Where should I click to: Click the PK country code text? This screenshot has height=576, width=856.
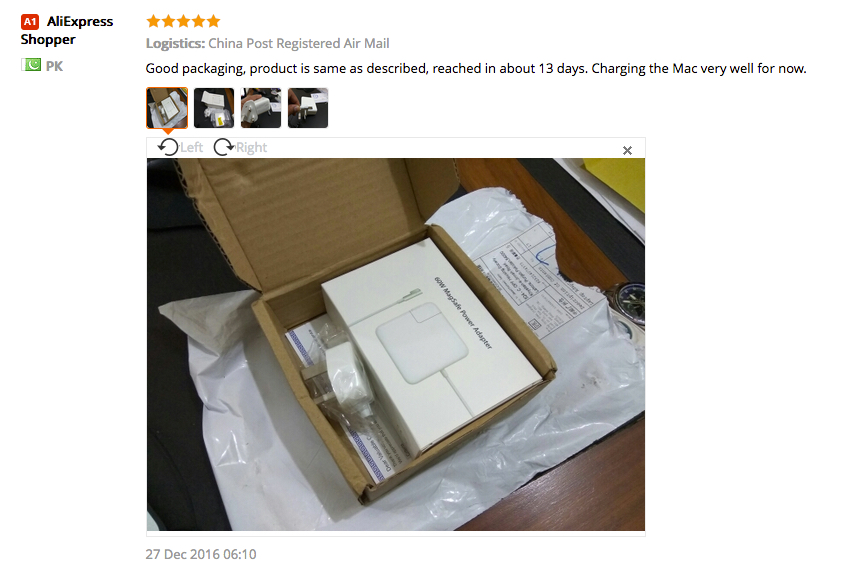pyautogui.click(x=54, y=66)
